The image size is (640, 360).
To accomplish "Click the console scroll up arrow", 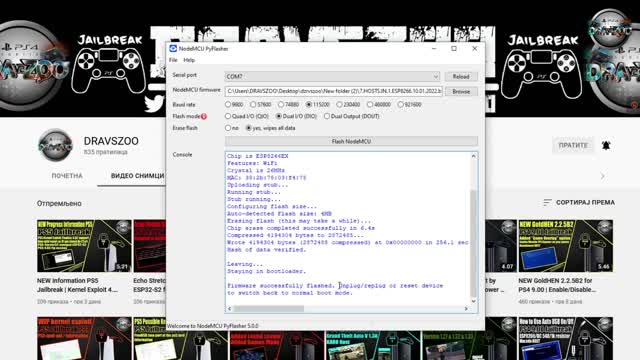I will point(473,156).
